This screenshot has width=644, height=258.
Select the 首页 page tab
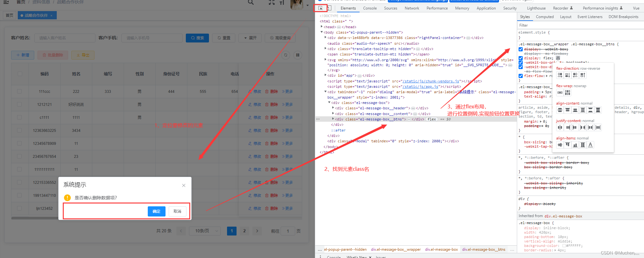(10, 15)
